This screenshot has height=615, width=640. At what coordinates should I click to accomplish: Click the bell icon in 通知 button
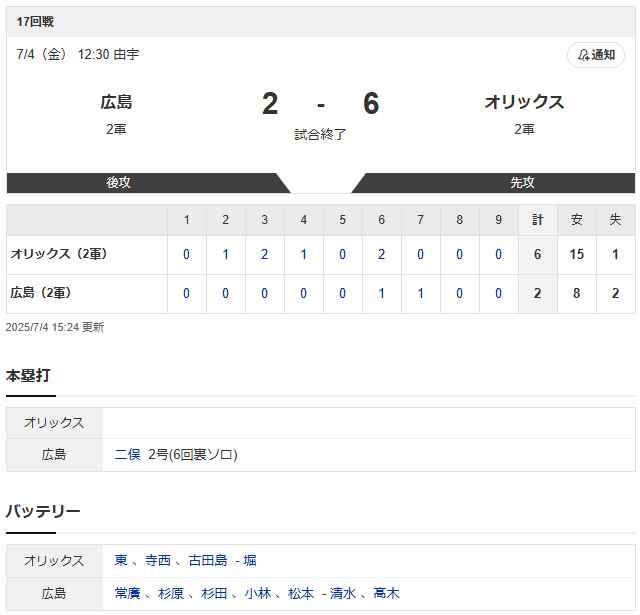point(583,55)
